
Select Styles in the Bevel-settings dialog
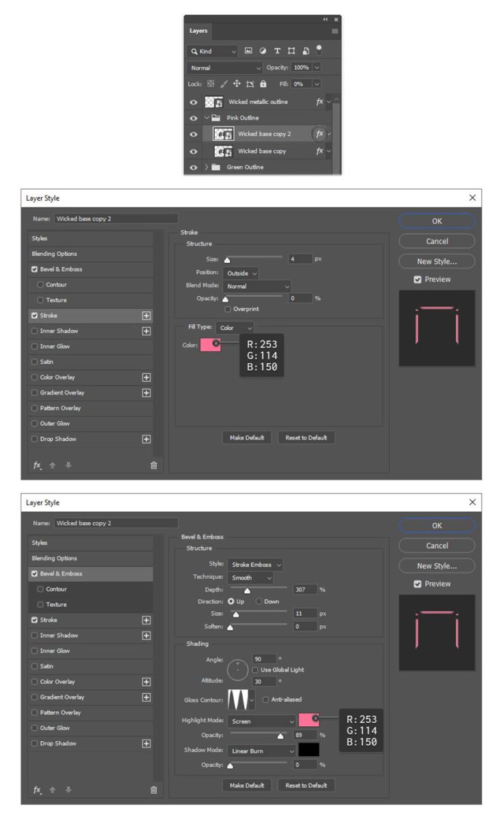click(x=90, y=543)
